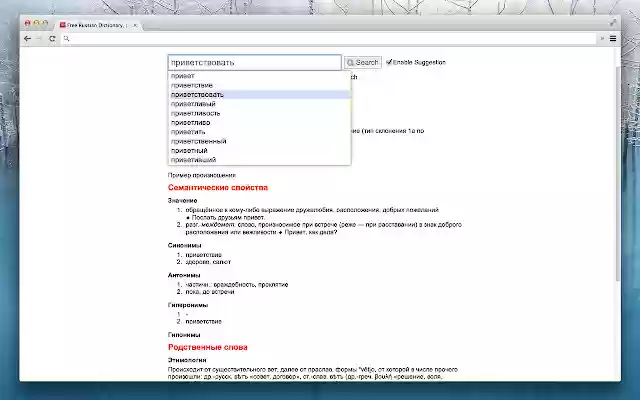This screenshot has height=400, width=640.
Task: Click the dictionary favicon on the tab
Action: click(62, 25)
